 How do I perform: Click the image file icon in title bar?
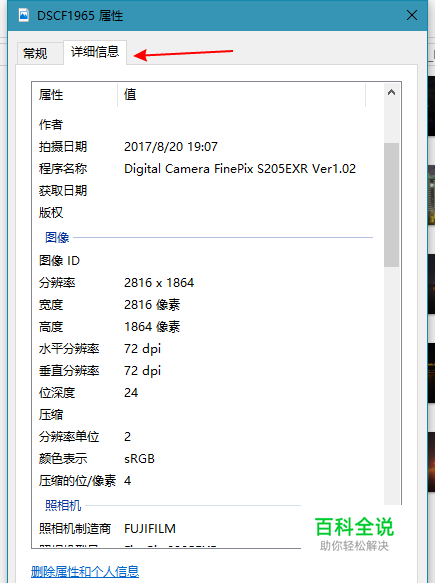pos(24,15)
